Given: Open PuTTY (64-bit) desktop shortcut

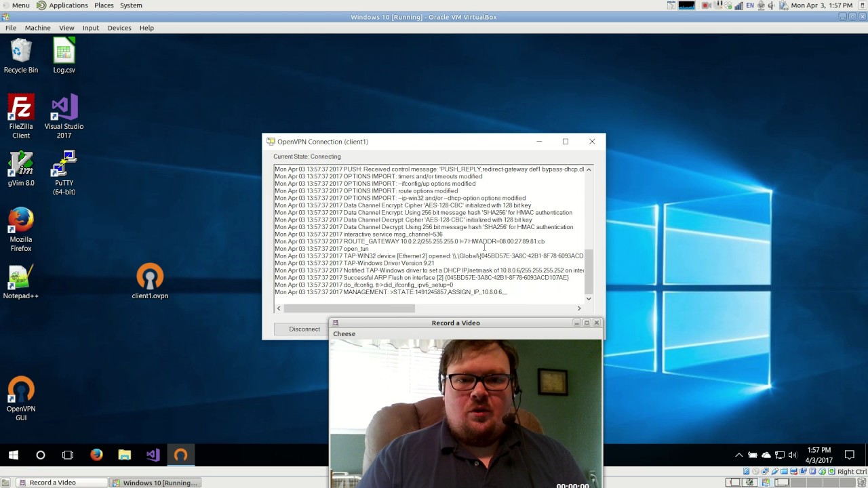Looking at the screenshot, I should [x=64, y=173].
